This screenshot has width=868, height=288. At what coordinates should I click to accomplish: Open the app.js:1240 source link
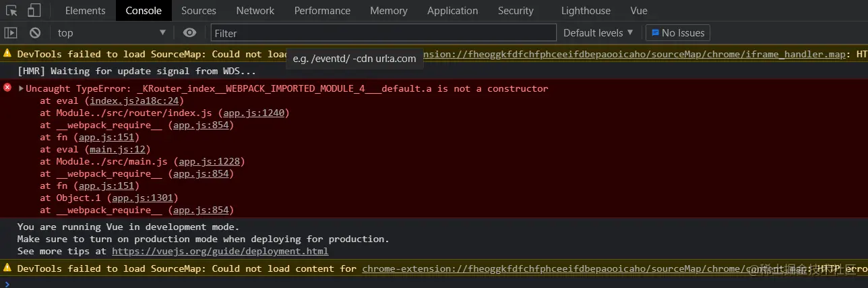pyautogui.click(x=255, y=113)
